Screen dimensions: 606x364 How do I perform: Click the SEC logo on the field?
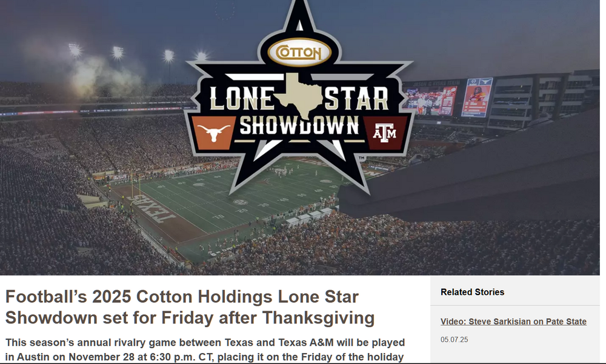[x=240, y=202]
